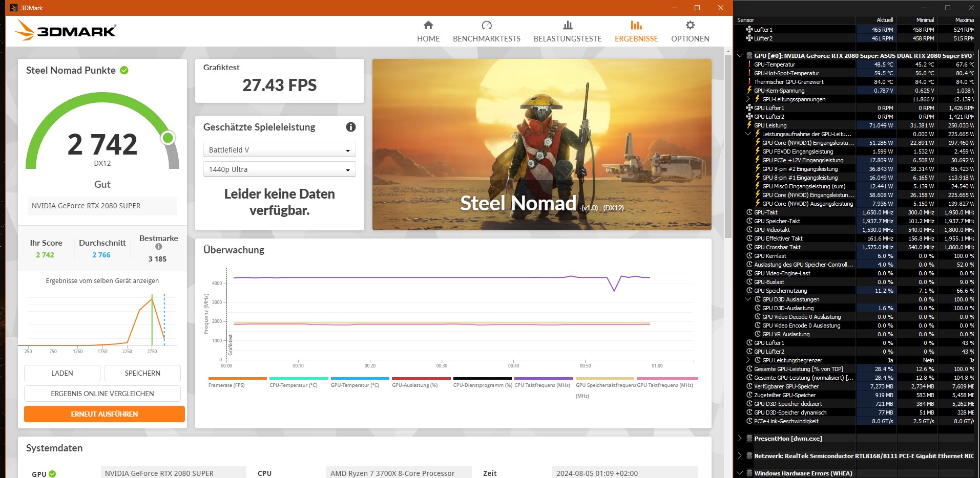980x478 pixels.
Task: Click the '27.43 FPS' Grafiktest result
Action: 280,85
